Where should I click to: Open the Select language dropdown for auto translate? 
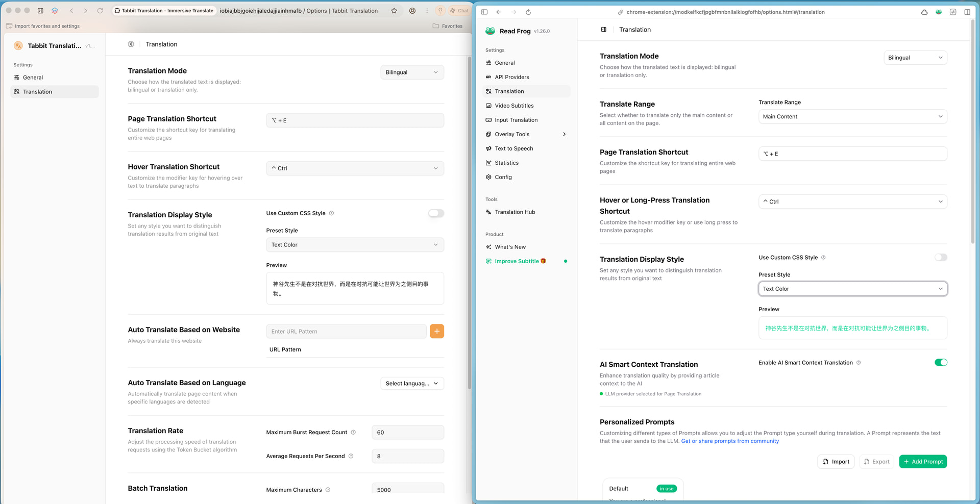click(412, 384)
